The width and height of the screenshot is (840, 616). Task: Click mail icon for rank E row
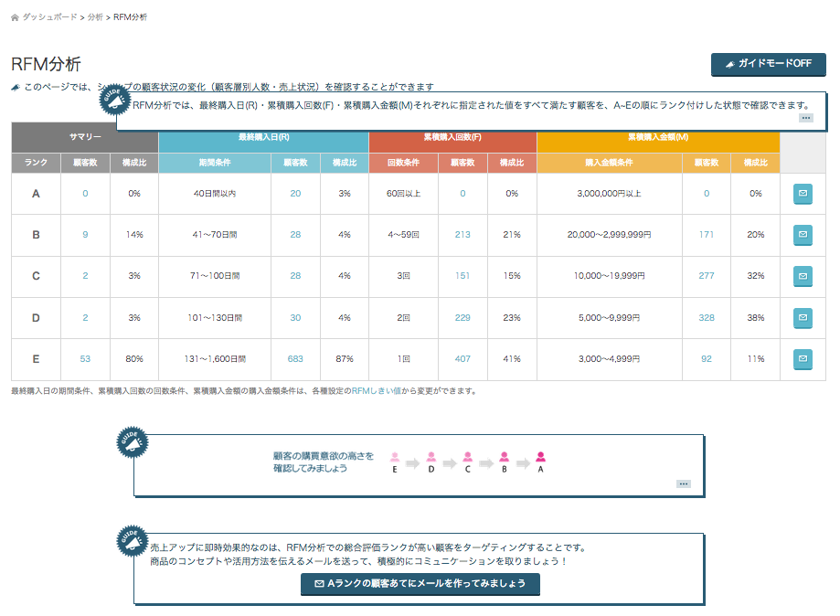(x=803, y=358)
